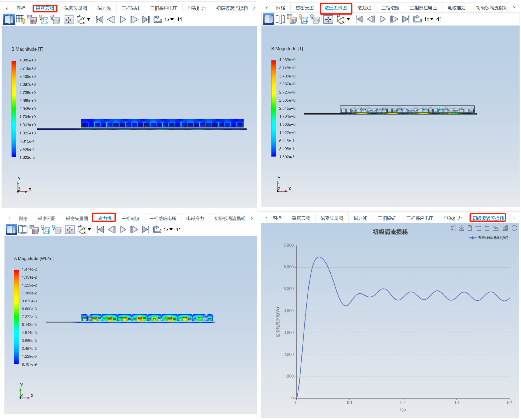Jump to last frame in top-right panel
Viewport: 521px width, 420px height.
(x=405, y=19)
